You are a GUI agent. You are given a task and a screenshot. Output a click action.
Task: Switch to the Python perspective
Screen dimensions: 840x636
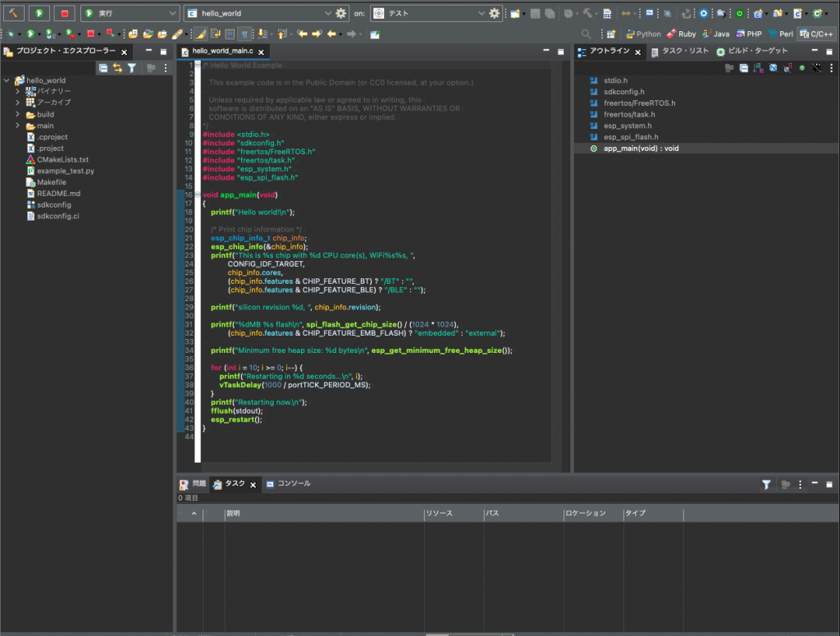tap(642, 34)
